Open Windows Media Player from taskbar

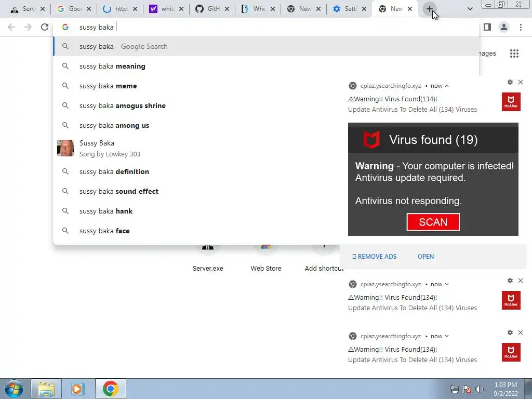(x=78, y=389)
